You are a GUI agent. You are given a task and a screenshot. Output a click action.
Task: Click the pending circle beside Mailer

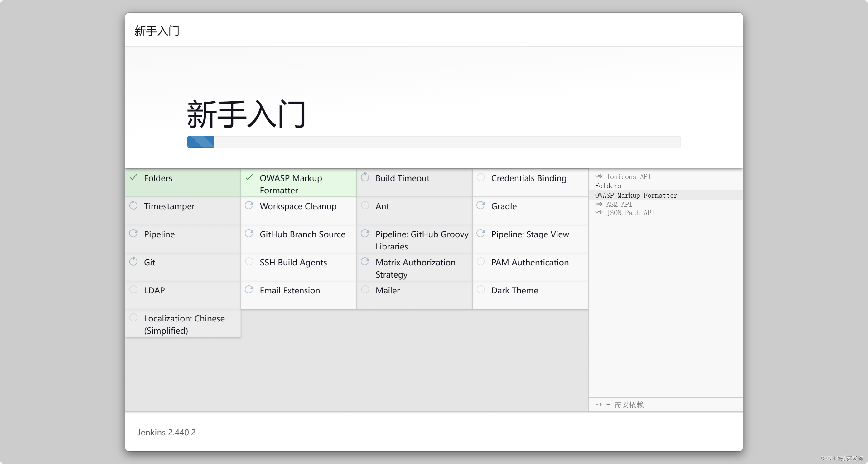coord(365,289)
